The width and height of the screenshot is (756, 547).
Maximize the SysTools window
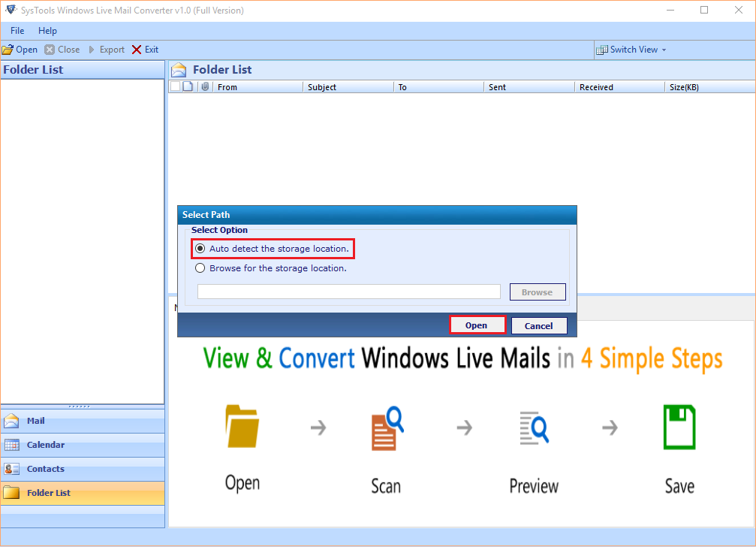point(704,10)
